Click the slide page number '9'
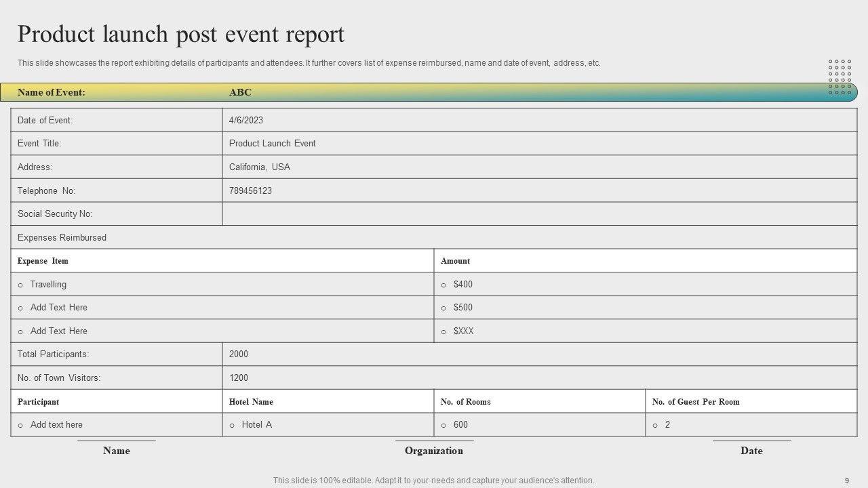The height and width of the screenshot is (488, 868). 847,481
